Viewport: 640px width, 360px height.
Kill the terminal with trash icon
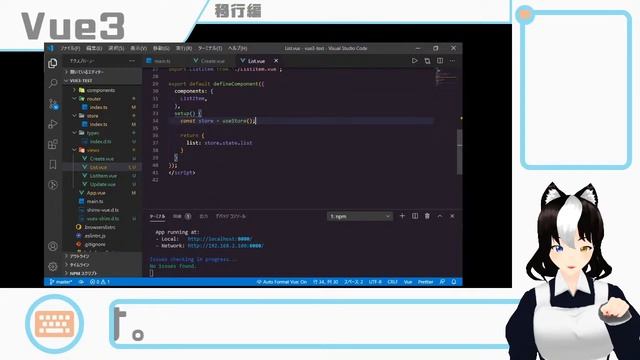click(x=427, y=216)
